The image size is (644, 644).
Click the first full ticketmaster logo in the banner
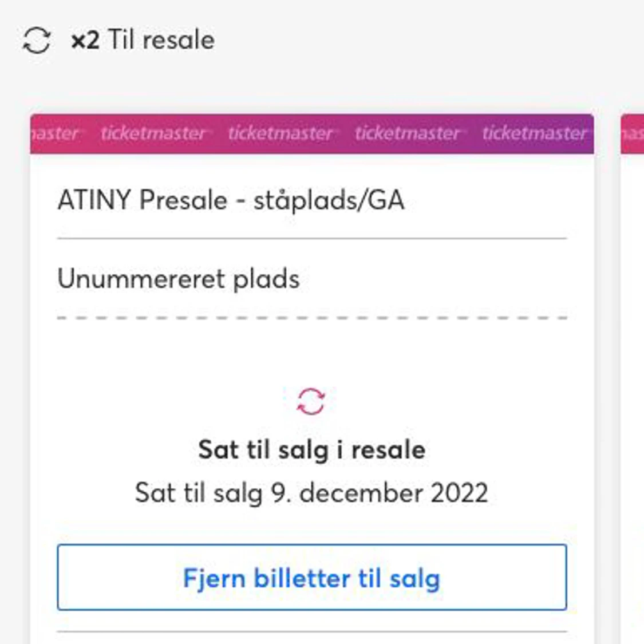coord(153,133)
